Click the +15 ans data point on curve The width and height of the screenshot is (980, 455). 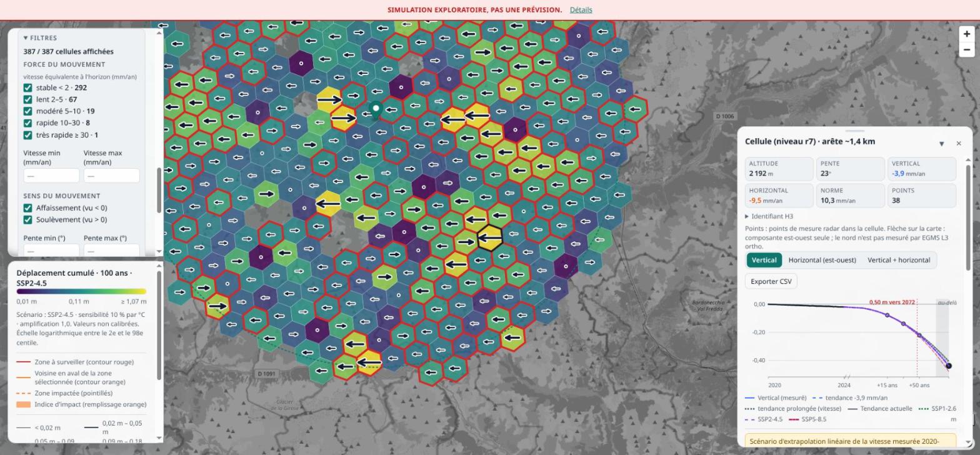pyautogui.click(x=887, y=315)
